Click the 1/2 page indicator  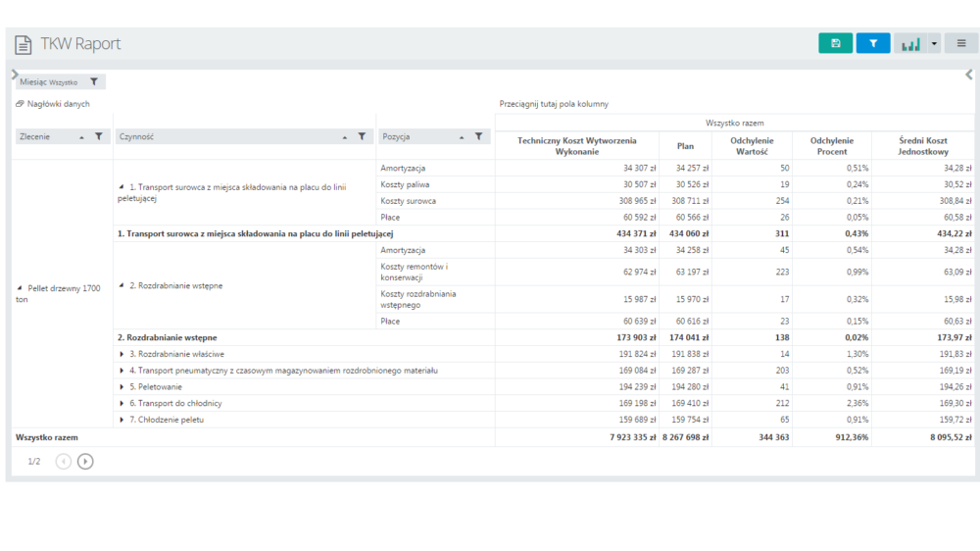pyautogui.click(x=34, y=462)
